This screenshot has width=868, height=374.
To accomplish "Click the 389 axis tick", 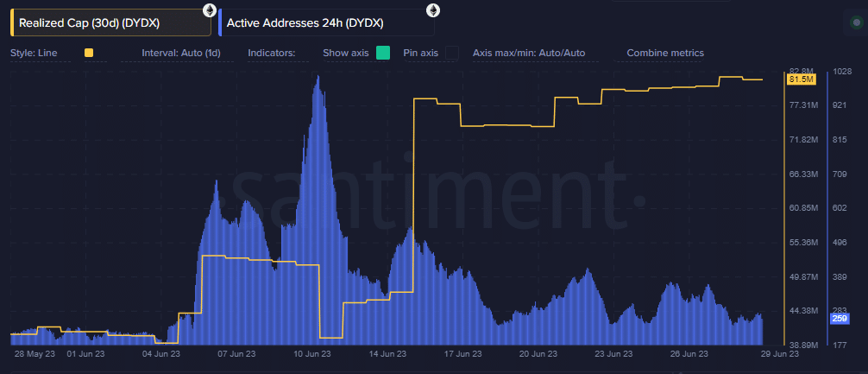I will coord(839,276).
